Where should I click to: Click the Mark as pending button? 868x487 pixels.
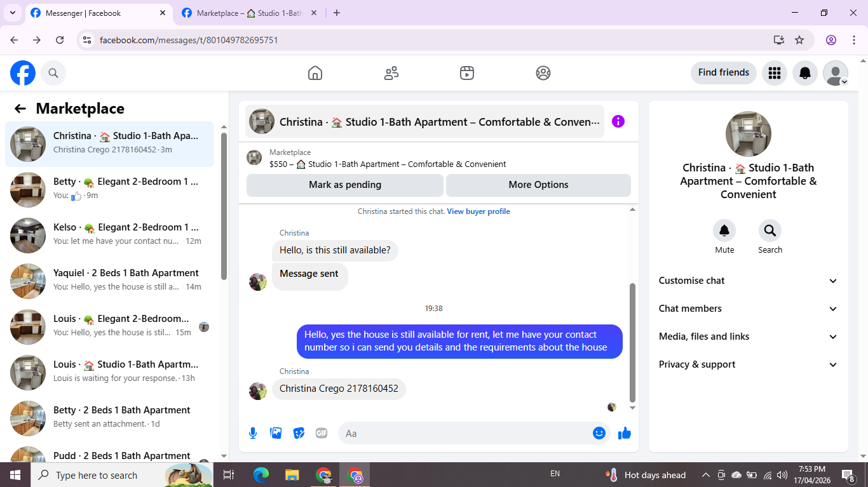tap(345, 185)
